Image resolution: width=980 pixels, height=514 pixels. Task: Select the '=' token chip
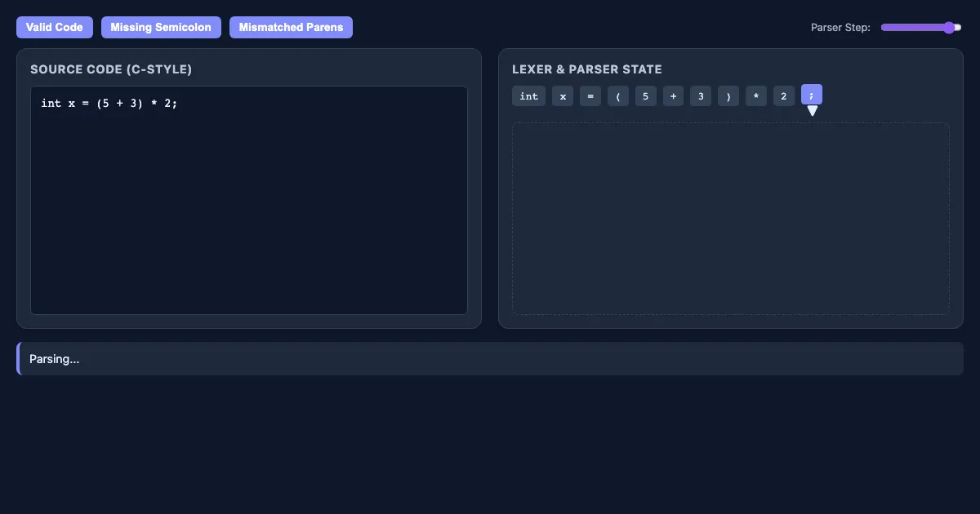point(590,96)
